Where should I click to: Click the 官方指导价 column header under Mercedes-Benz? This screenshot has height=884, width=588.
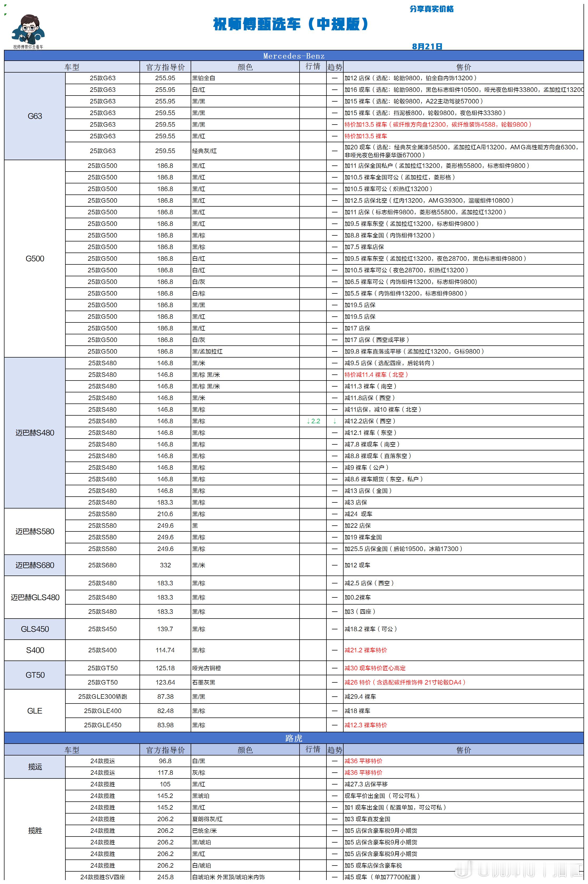(x=165, y=67)
